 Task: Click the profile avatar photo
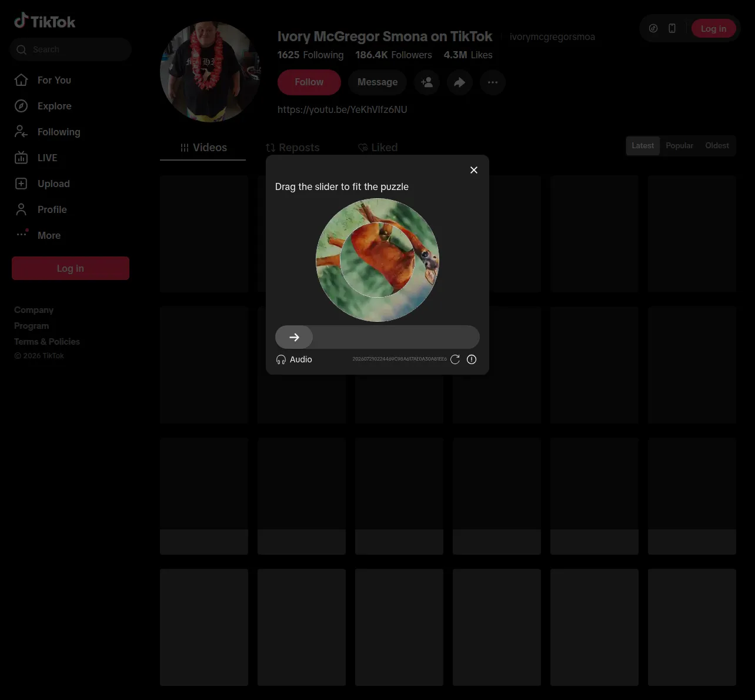click(210, 72)
